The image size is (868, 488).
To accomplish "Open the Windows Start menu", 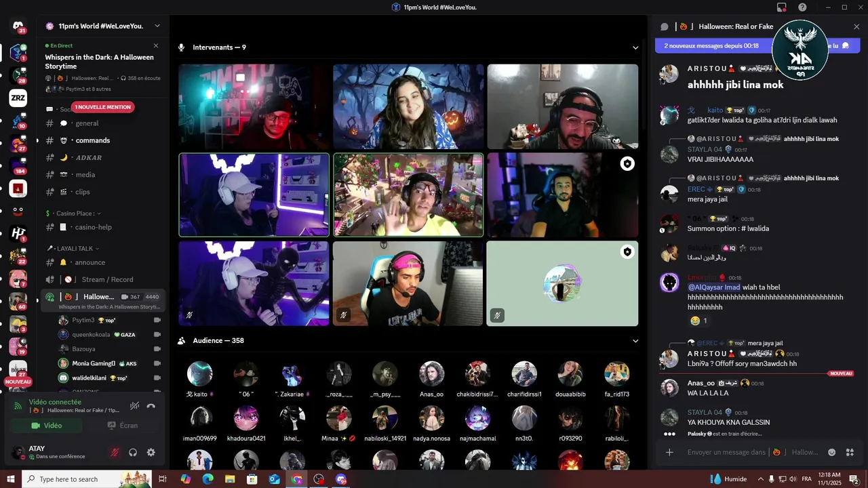I will [11, 479].
